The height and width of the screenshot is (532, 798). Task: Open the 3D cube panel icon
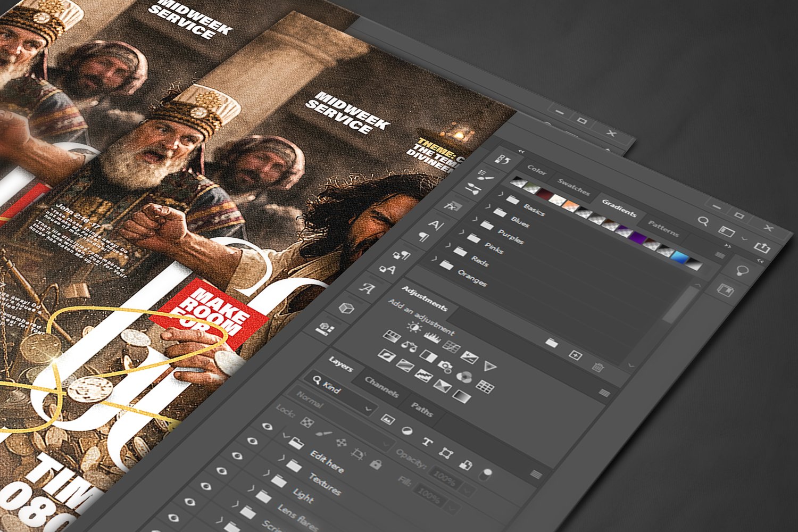pyautogui.click(x=347, y=308)
